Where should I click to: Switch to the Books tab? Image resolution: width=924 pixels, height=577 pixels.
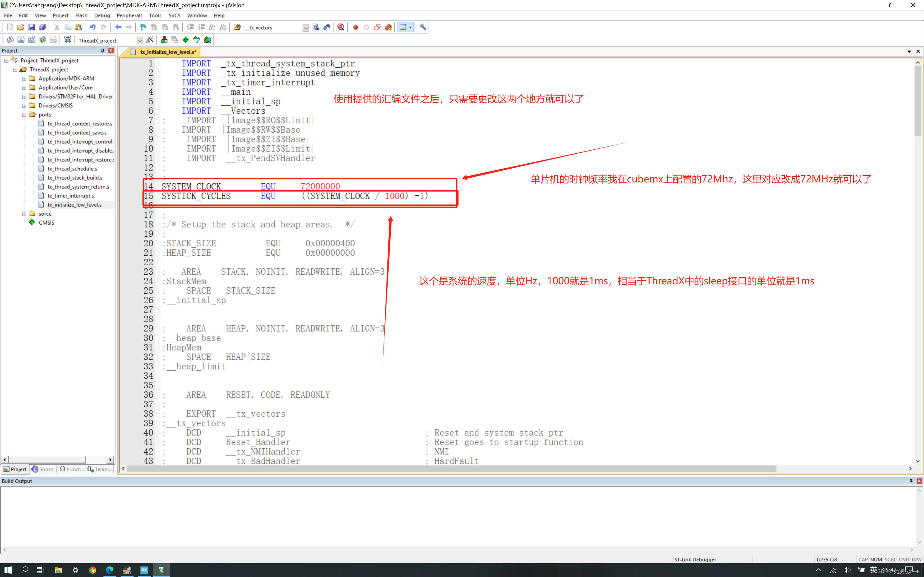42,469
